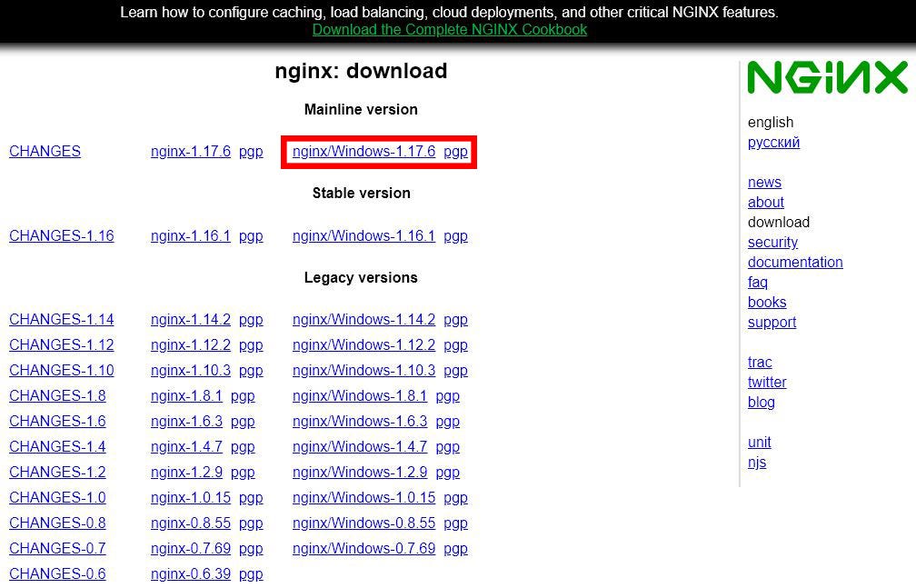
Task: Open documentation from the sidebar
Action: pos(795,262)
